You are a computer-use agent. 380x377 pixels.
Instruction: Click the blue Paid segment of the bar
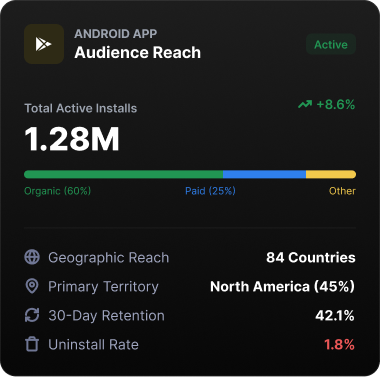[x=264, y=174]
